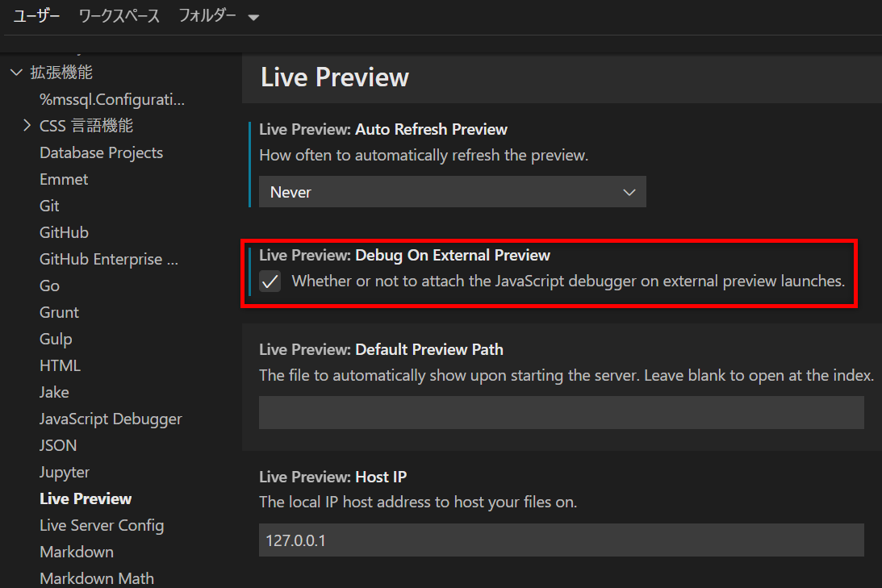Select Database Projects in the tree

(x=101, y=152)
